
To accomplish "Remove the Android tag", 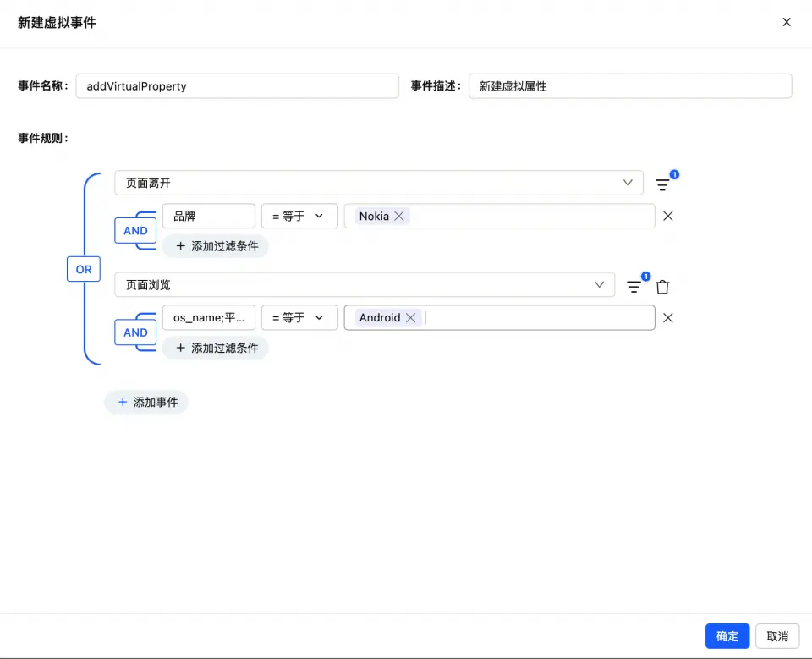I will click(410, 318).
